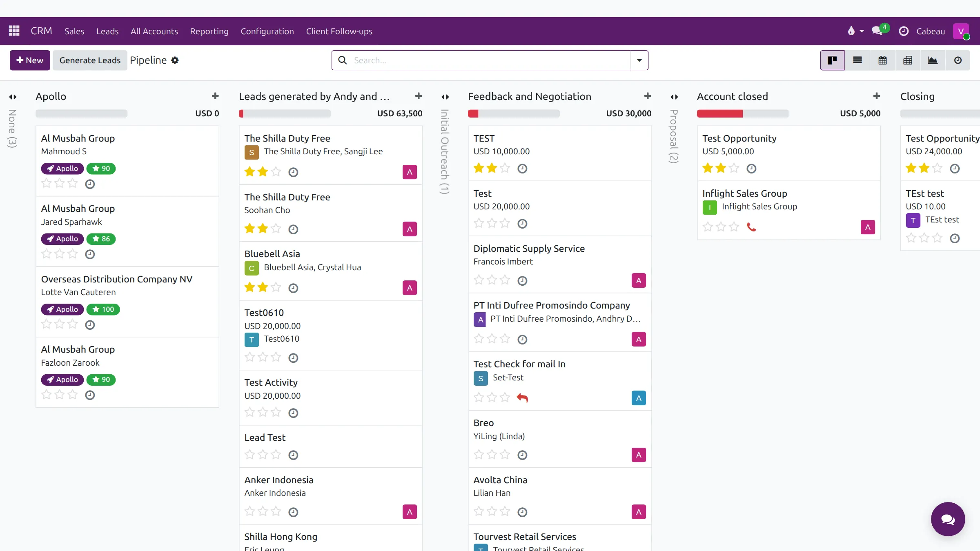Set first star on Diplomatic Supply Service
980x551 pixels.
479,280
